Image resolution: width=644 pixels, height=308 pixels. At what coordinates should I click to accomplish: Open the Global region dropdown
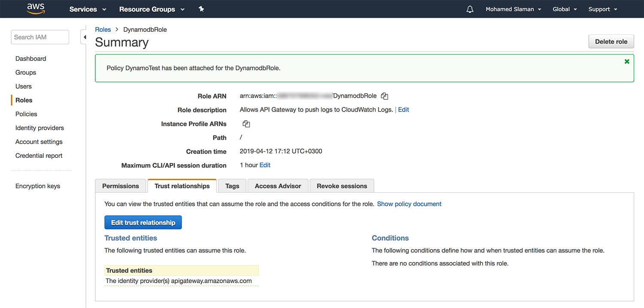[x=564, y=9]
